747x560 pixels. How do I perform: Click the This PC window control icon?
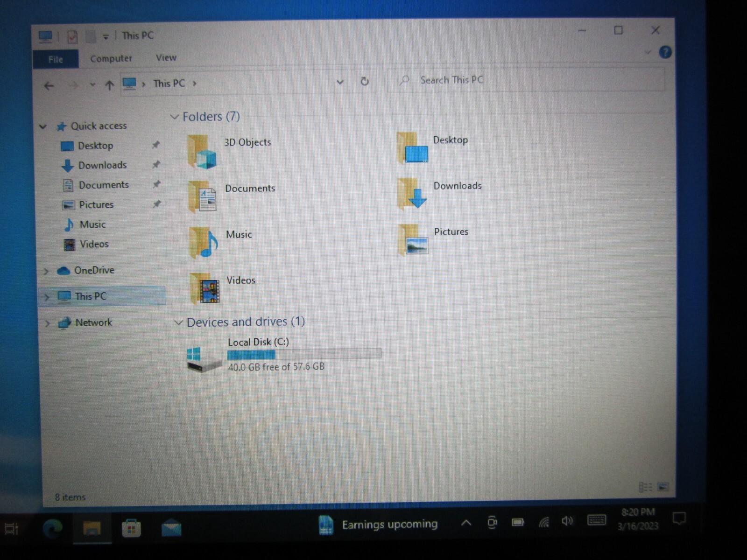(45, 36)
